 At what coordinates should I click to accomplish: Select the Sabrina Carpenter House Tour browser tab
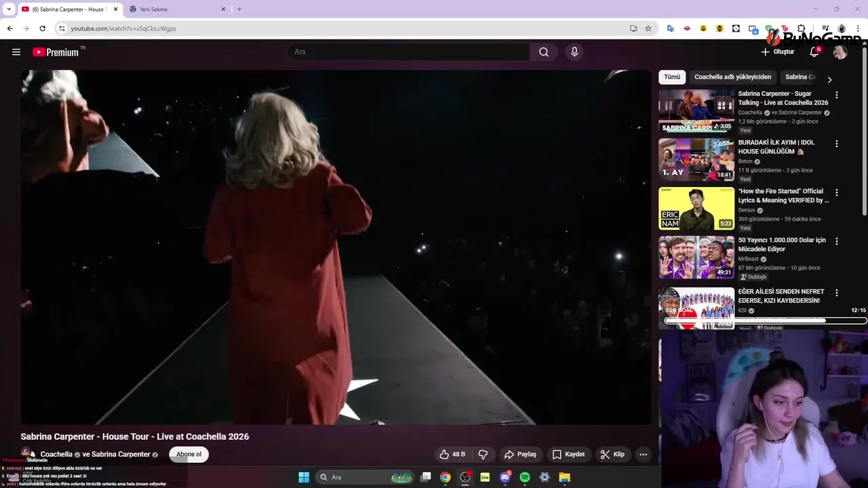click(68, 9)
